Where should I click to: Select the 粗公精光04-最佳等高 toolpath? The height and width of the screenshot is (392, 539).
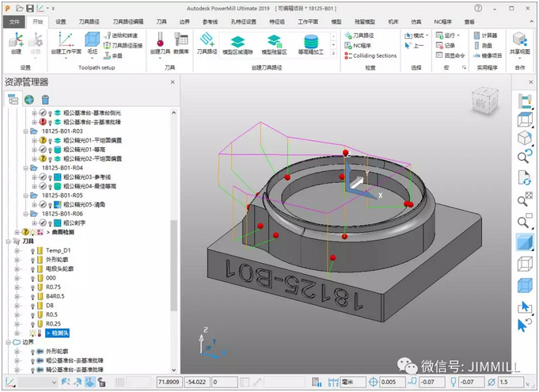pos(89,186)
